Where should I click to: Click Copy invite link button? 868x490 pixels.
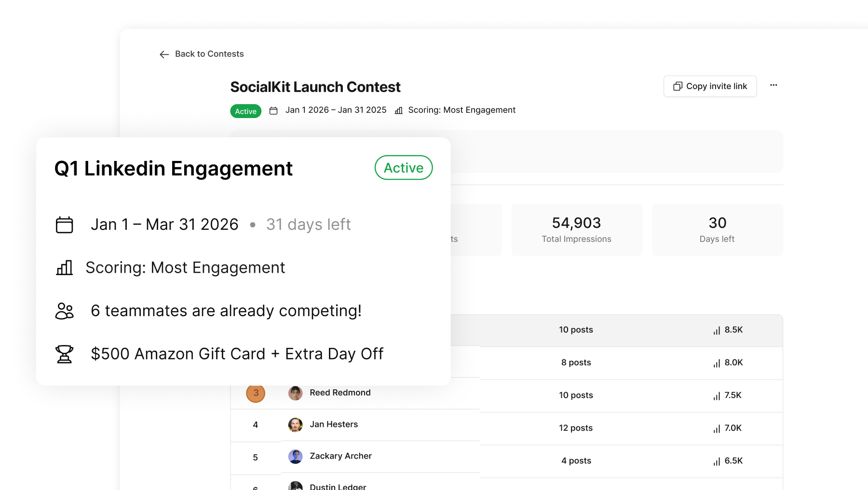coord(710,86)
